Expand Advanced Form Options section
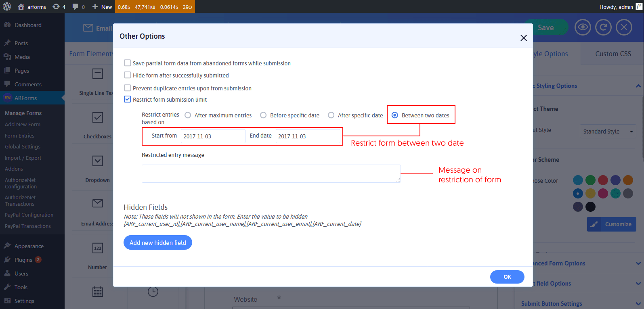Viewport: 644px width, 309px height. (x=638, y=263)
